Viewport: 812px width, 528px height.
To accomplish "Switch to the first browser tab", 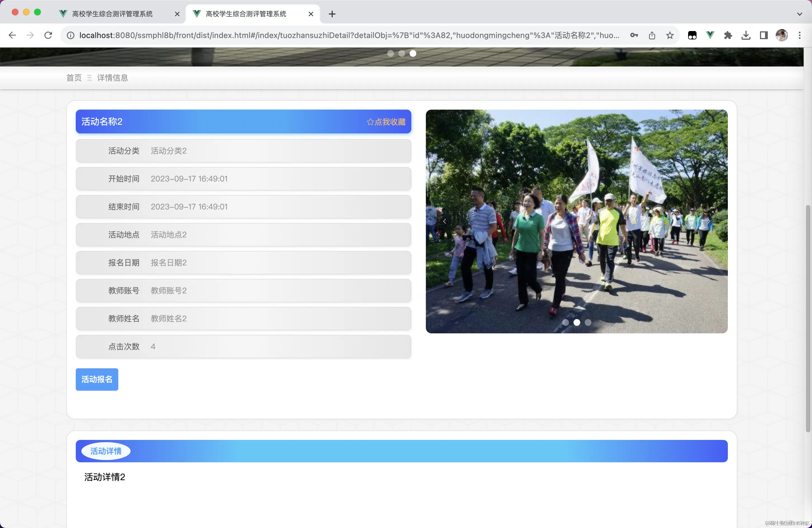I will pos(113,14).
